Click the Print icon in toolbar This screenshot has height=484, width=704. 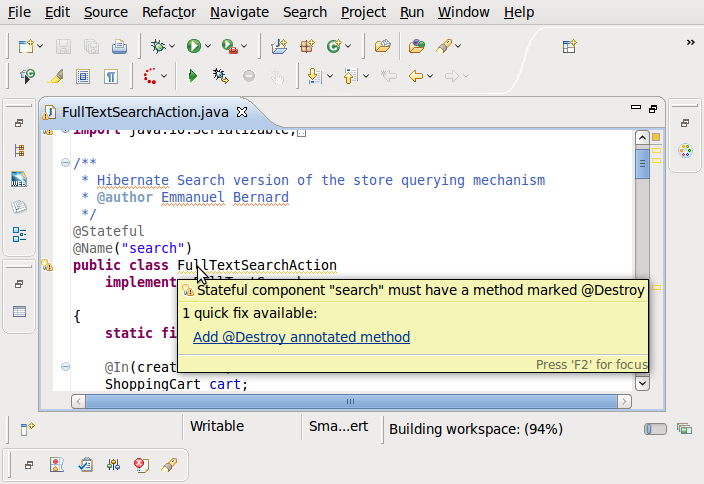coord(119,46)
